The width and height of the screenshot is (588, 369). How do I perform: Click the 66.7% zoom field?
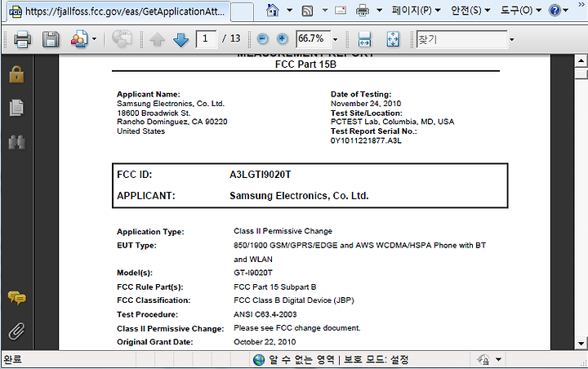tap(313, 38)
